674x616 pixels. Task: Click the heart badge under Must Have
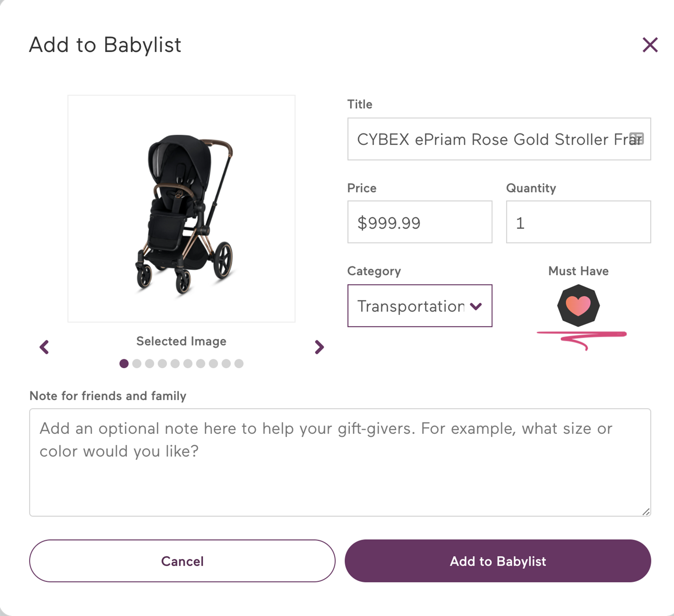[578, 306]
